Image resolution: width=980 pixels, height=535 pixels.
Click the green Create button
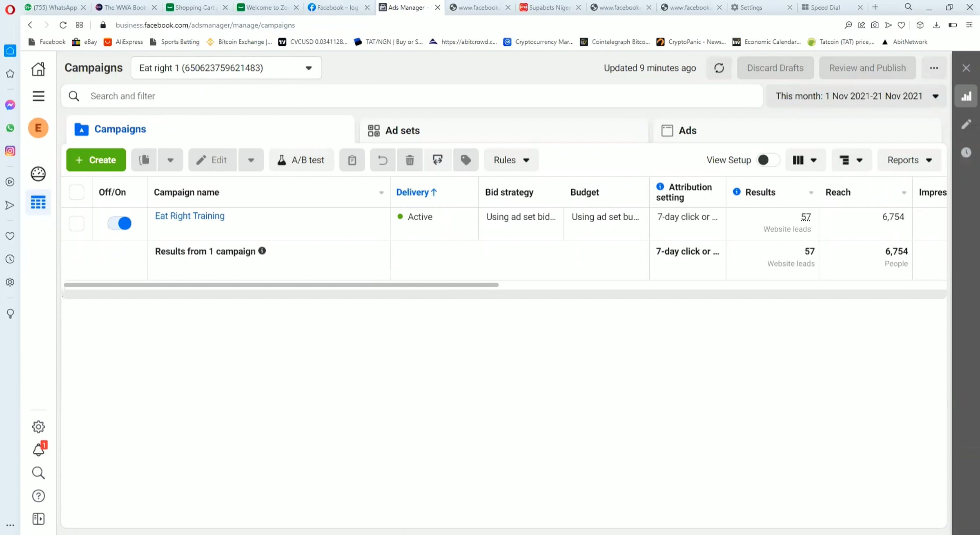pyautogui.click(x=96, y=160)
